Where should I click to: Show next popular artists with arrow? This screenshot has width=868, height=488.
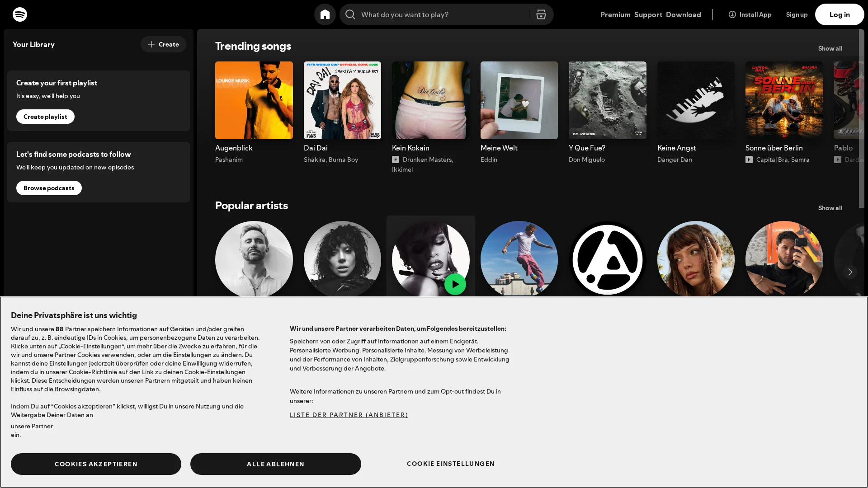tap(850, 272)
